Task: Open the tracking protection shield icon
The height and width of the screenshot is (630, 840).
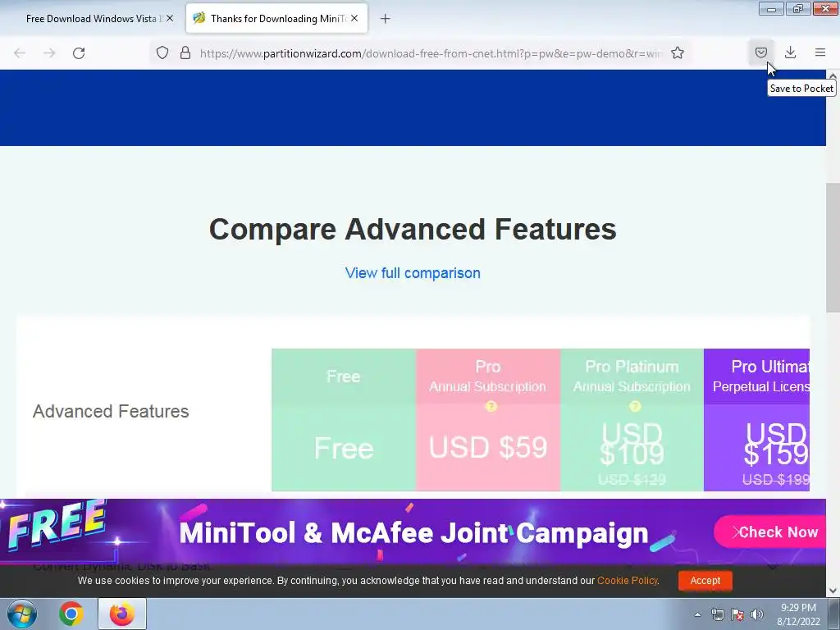Action: click(162, 52)
